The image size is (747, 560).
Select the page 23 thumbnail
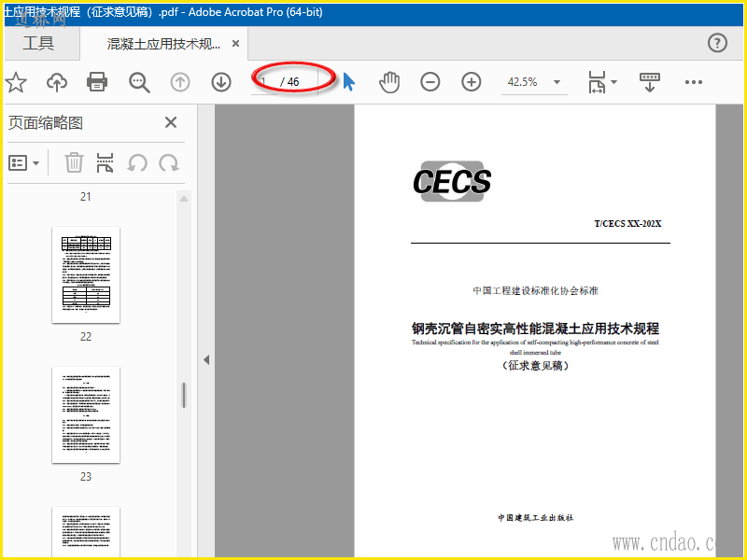click(x=86, y=414)
